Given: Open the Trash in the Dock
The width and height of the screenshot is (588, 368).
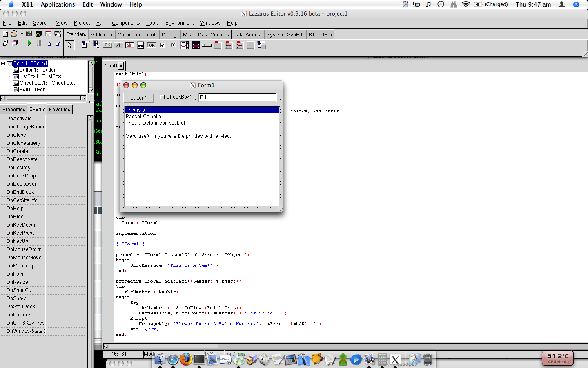Looking at the screenshot, I should coord(428,359).
